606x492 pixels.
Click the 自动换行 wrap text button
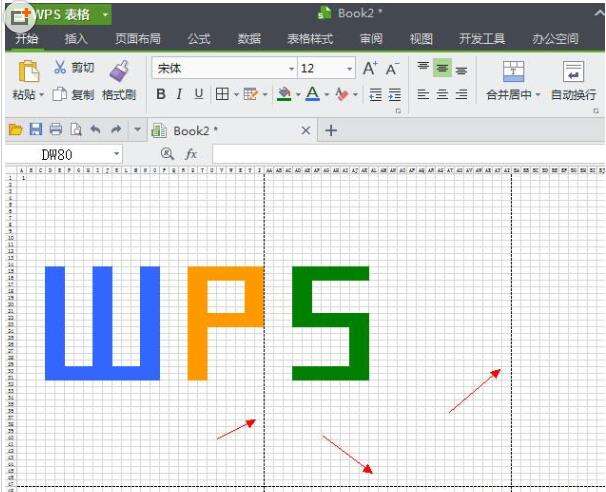click(573, 81)
